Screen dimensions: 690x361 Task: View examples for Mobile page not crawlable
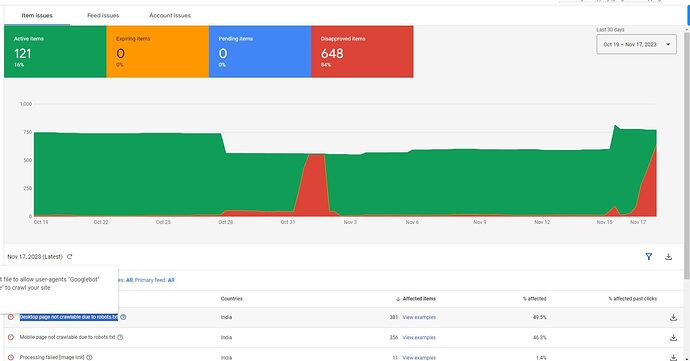coord(419,338)
